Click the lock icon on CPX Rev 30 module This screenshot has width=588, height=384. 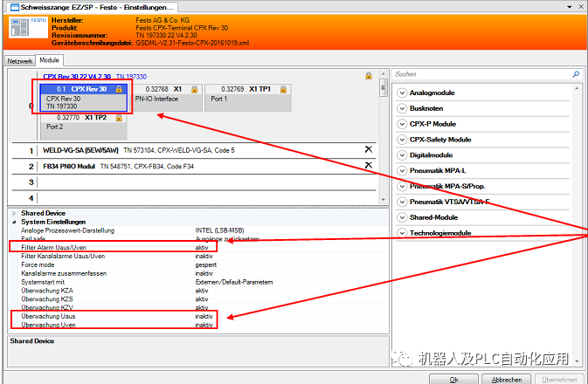[x=119, y=89]
